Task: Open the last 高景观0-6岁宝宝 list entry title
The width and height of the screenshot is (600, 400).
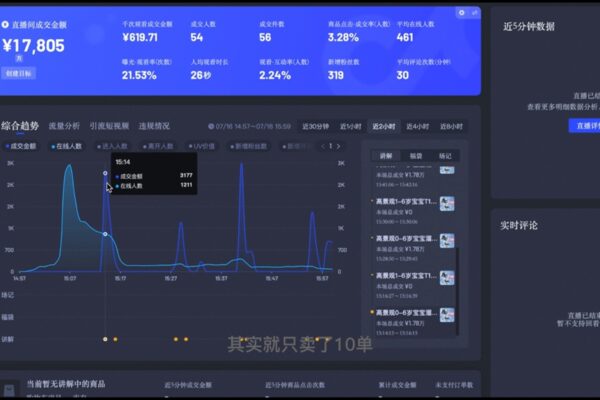Action: click(406, 313)
